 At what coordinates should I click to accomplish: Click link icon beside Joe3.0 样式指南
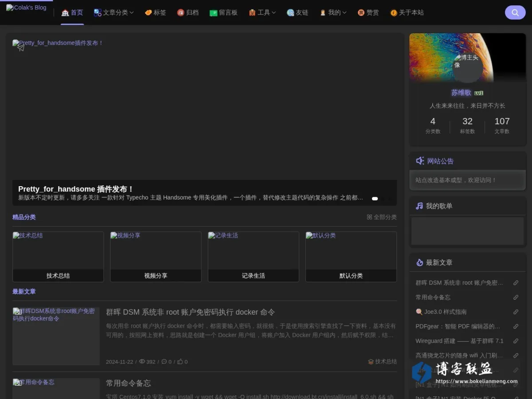pos(516,312)
